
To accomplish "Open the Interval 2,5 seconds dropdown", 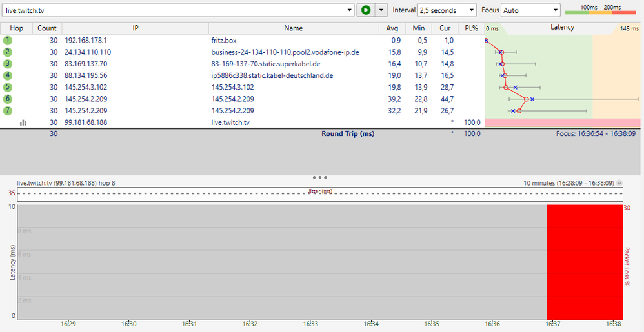I will 447,10.
